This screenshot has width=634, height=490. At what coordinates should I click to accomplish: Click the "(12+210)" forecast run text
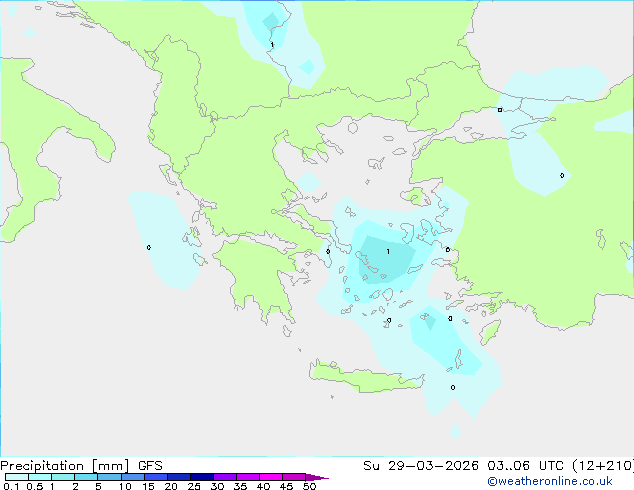(603, 466)
